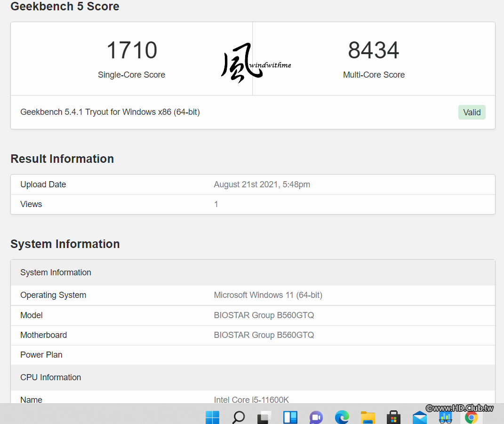Select the Motherboard row's BIOSTAR Group B560GTQ value
The height and width of the screenshot is (424, 504).
(264, 335)
